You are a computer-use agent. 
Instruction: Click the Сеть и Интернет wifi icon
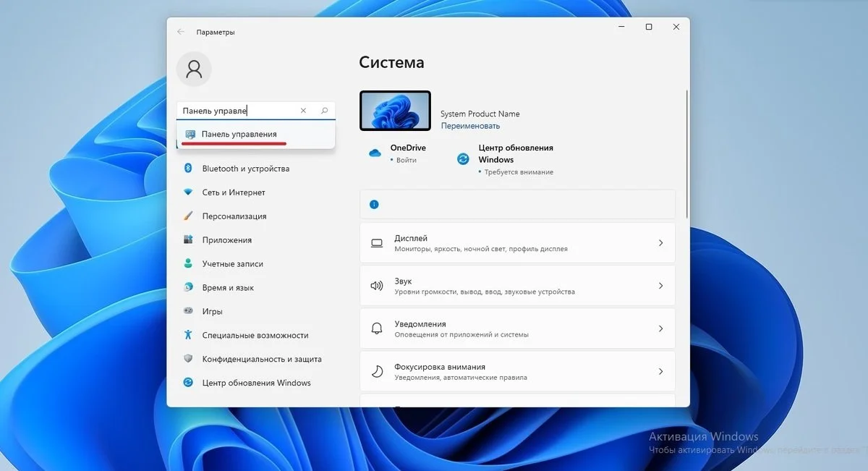(188, 192)
